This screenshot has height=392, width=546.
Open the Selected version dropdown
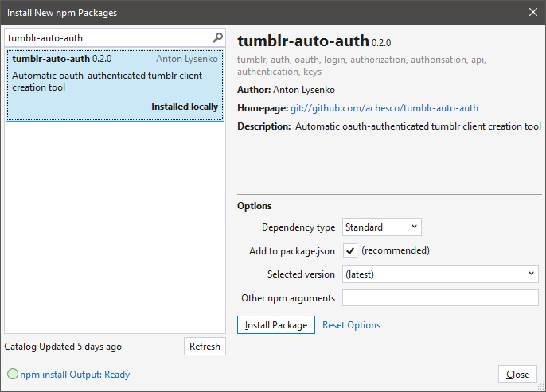(440, 274)
